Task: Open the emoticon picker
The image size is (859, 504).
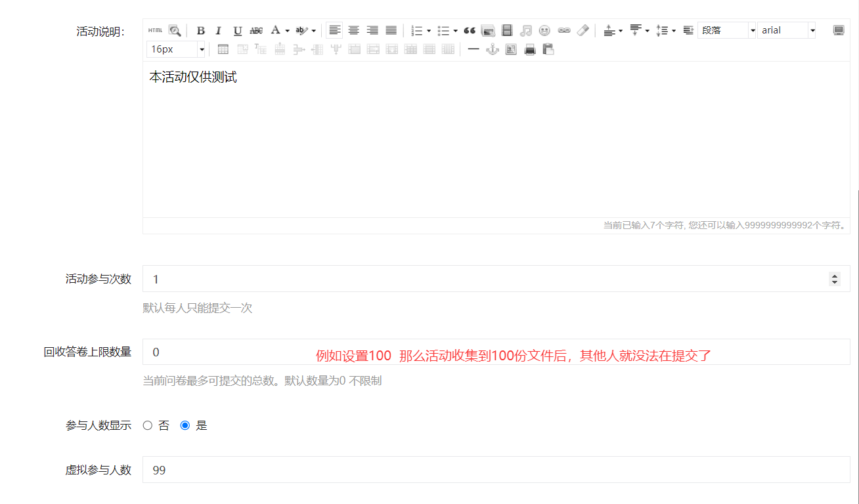Action: tap(544, 30)
